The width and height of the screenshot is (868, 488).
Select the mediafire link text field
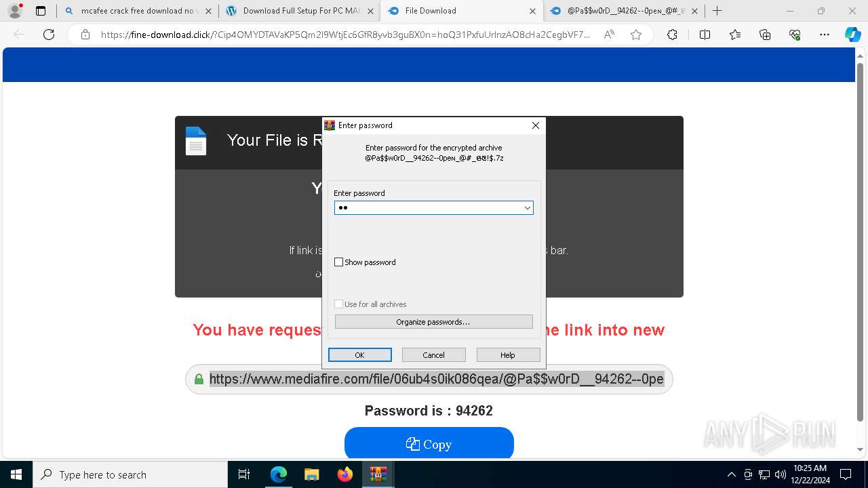[436, 379]
